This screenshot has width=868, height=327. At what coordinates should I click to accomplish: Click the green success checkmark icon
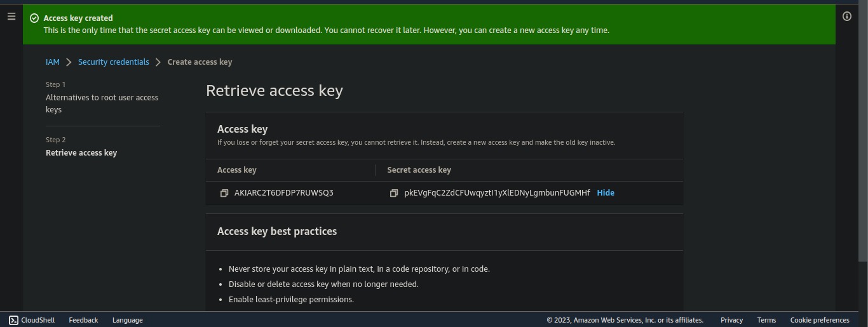pos(34,18)
